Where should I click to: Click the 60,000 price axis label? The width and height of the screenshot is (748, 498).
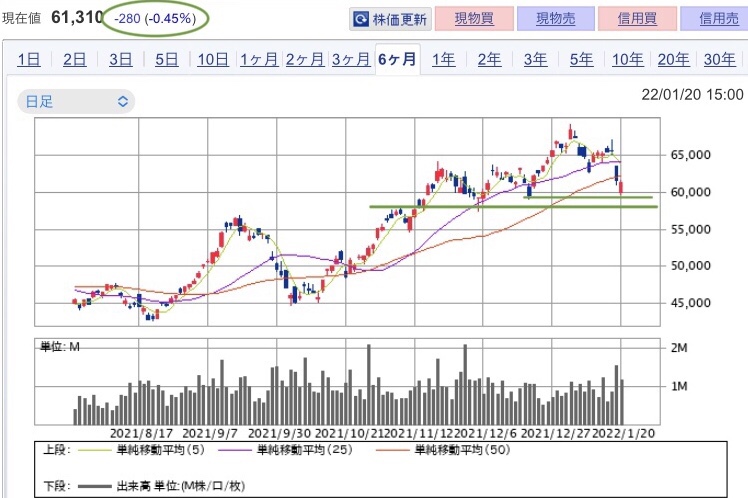(690, 192)
